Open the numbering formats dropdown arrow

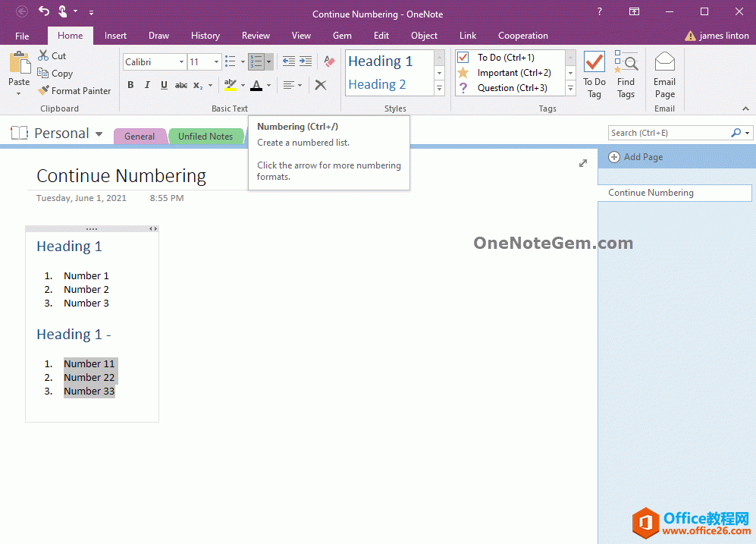tap(268, 61)
